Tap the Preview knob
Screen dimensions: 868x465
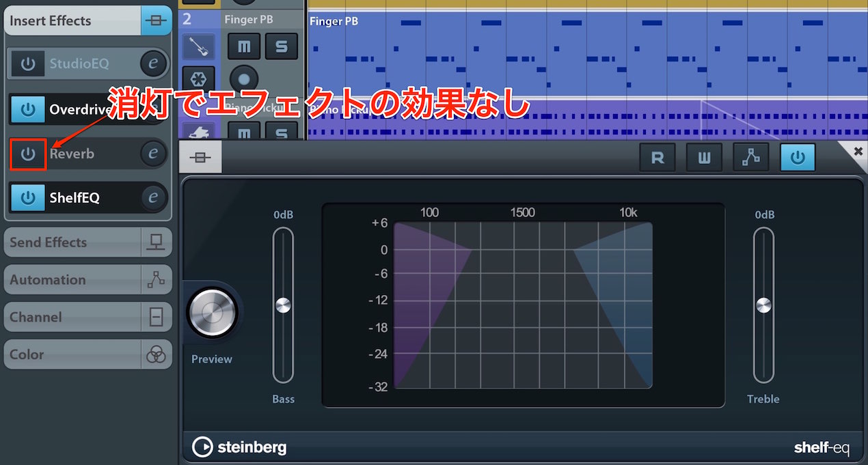[x=211, y=313]
